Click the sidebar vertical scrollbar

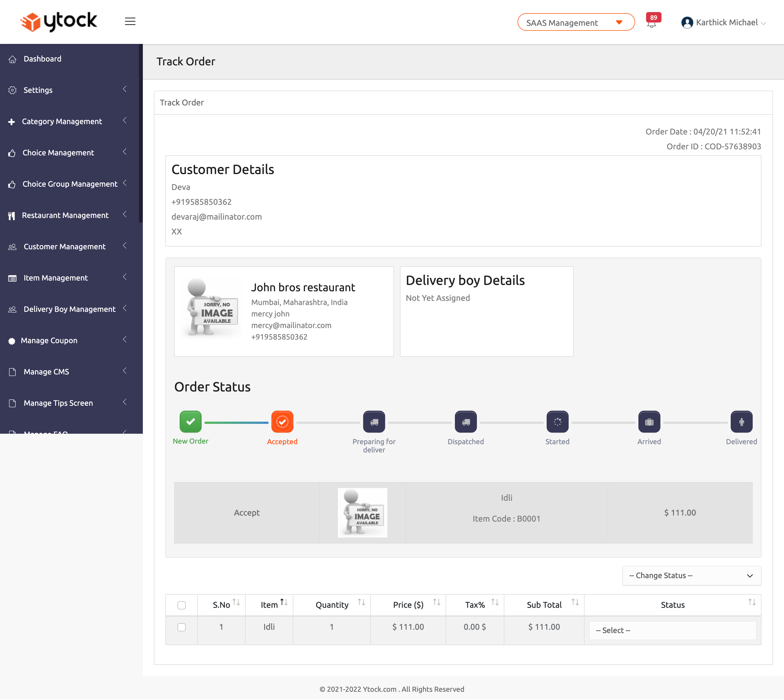[140, 133]
